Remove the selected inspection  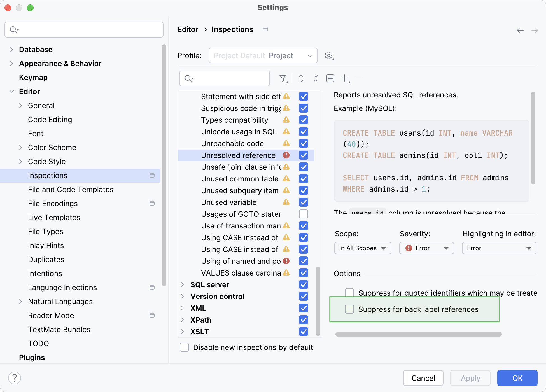click(359, 78)
